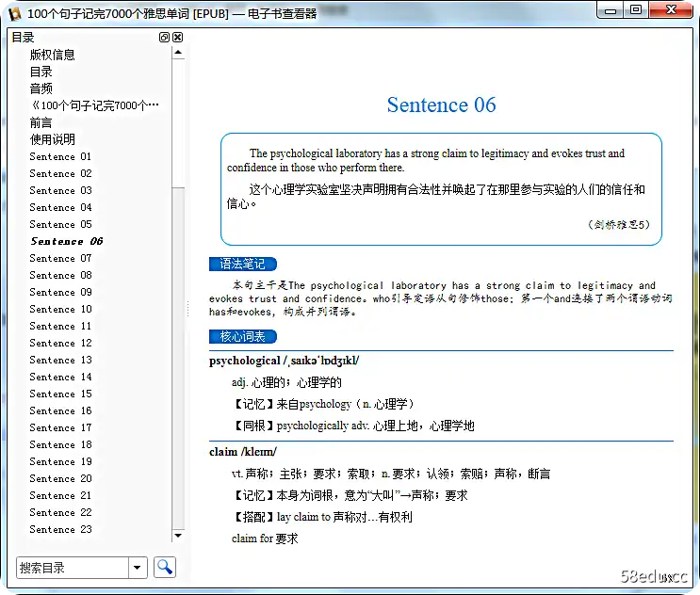
Task: Open the 音频 entry
Action: 41,88
